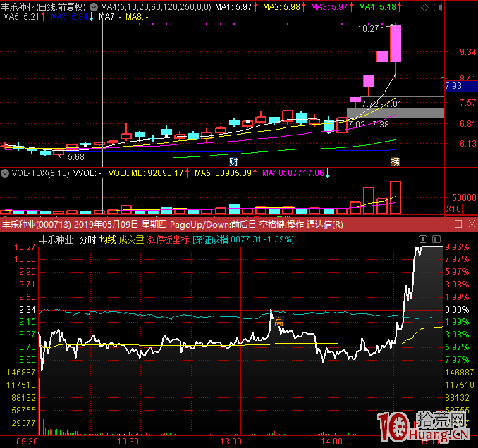Click the tallest red volume bar
This screenshot has height=448, width=478.
tap(396, 197)
